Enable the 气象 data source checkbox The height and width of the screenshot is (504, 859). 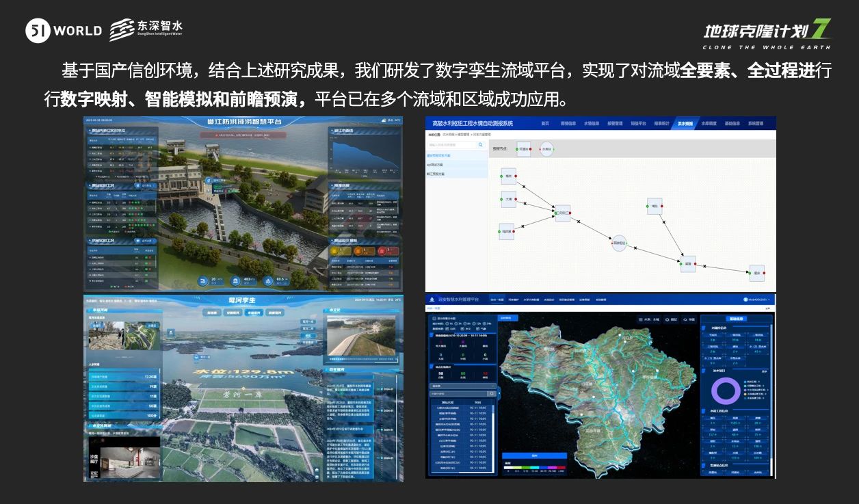[478, 328]
